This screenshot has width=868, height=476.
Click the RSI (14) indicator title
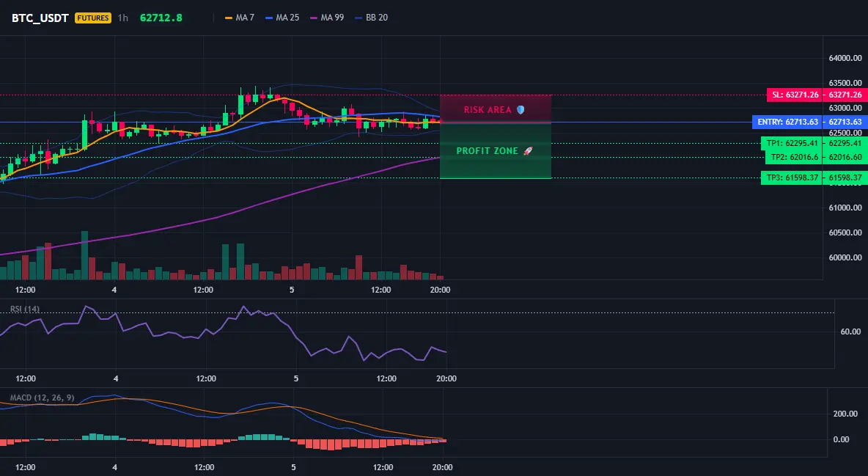click(x=25, y=309)
